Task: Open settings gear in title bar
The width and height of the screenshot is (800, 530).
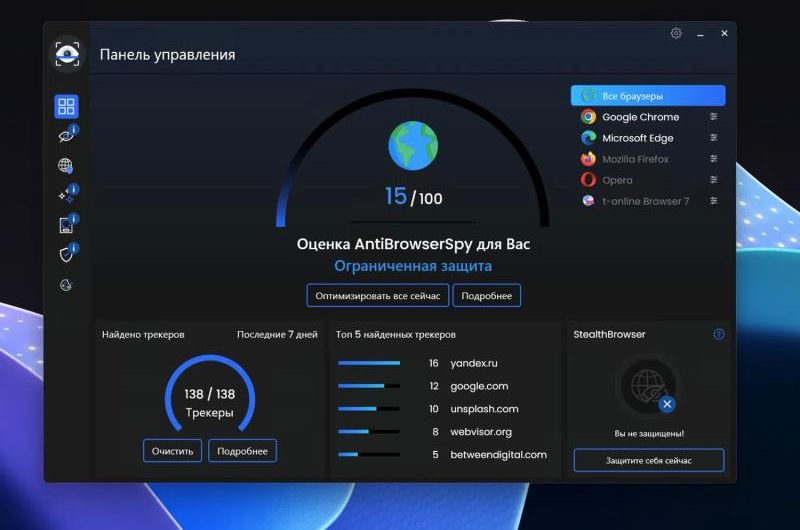Action: coord(676,34)
